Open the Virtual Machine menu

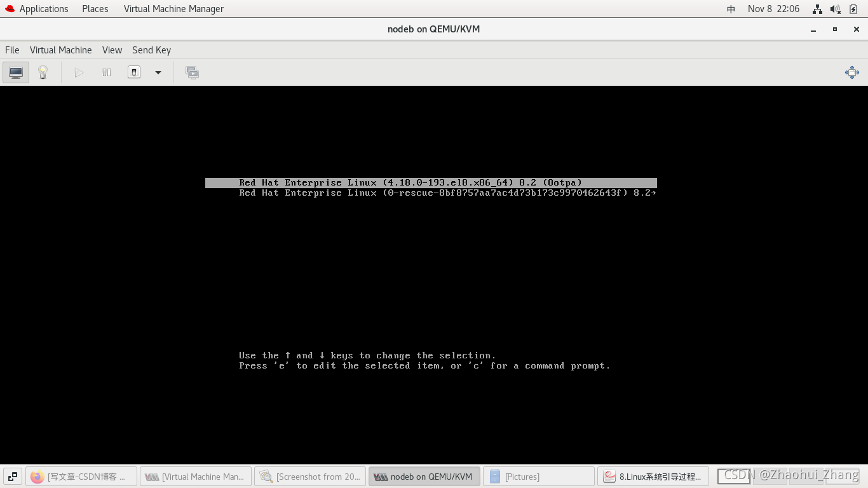[60, 50]
